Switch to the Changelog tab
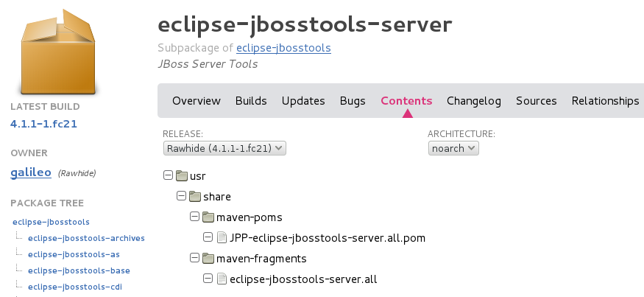This screenshot has height=297, width=644. [x=474, y=101]
